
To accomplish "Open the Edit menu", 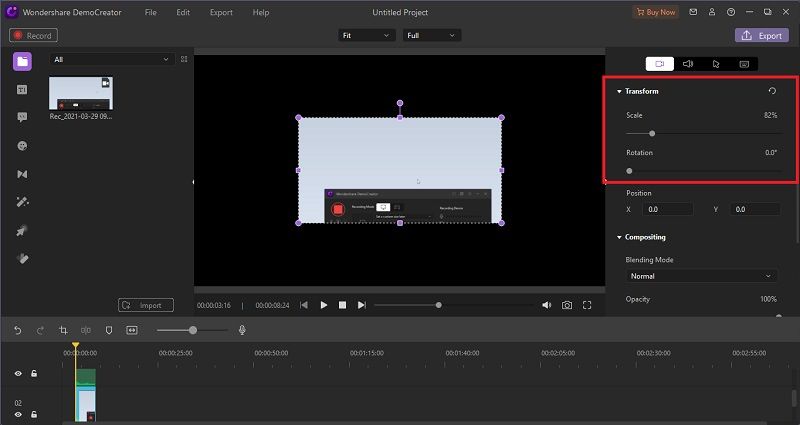I will click(x=183, y=12).
